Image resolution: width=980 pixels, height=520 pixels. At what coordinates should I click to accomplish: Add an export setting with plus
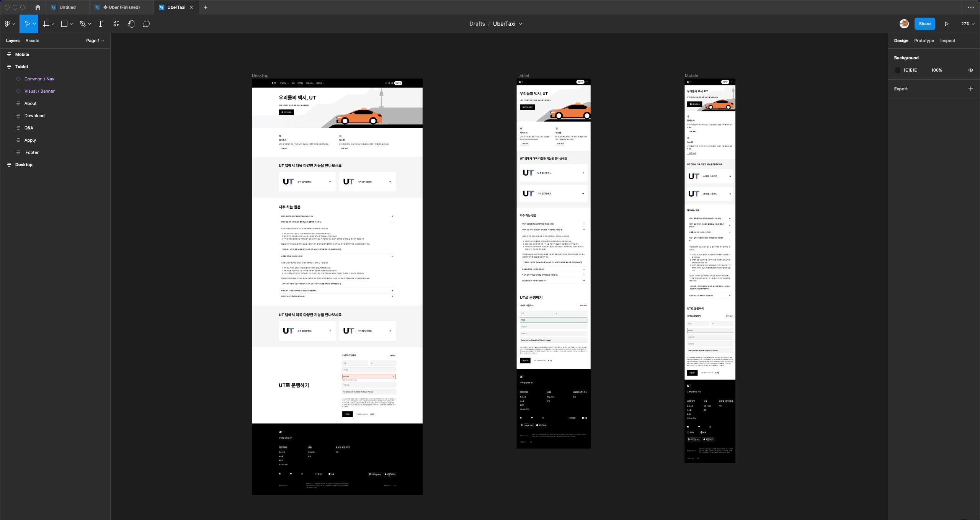970,89
